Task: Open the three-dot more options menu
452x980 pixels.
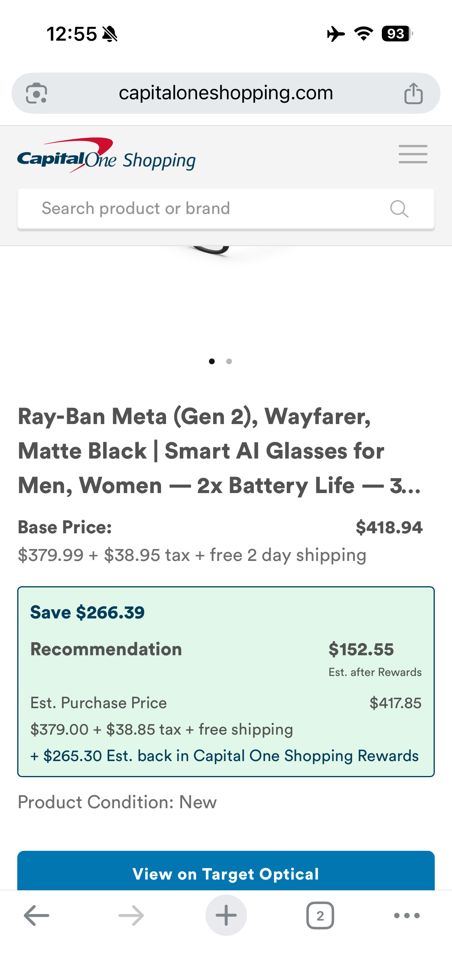Action: coord(407,916)
